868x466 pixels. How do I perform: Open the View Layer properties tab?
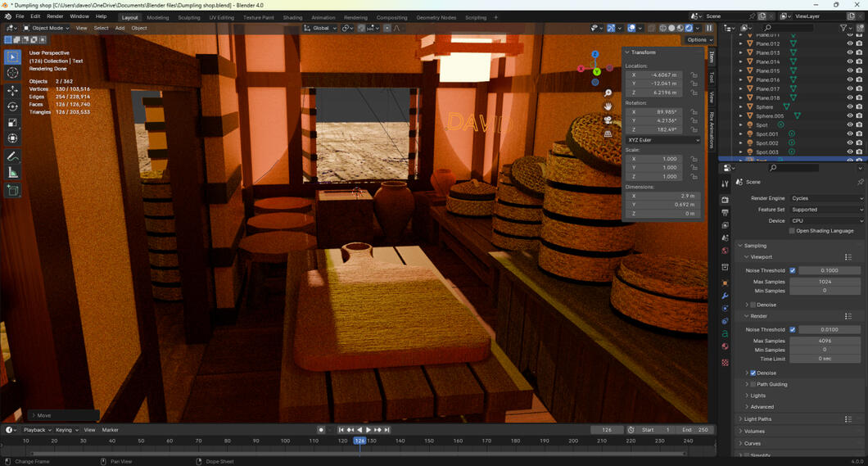(x=726, y=225)
